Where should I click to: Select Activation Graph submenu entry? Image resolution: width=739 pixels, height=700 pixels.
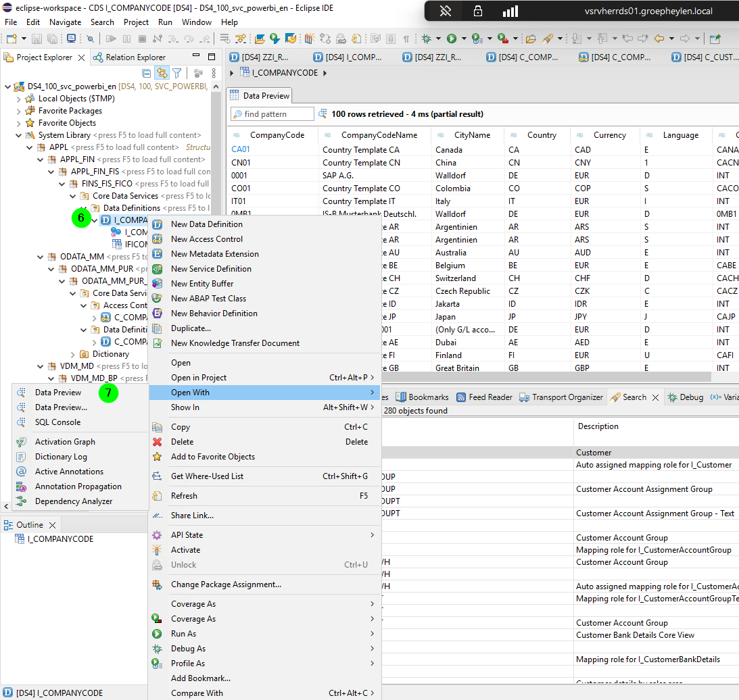pos(65,442)
